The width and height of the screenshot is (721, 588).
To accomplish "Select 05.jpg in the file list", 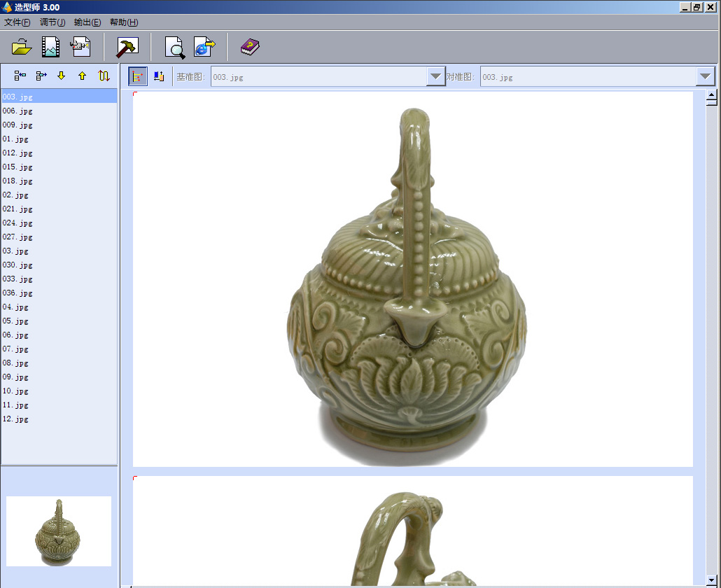I will click(59, 321).
